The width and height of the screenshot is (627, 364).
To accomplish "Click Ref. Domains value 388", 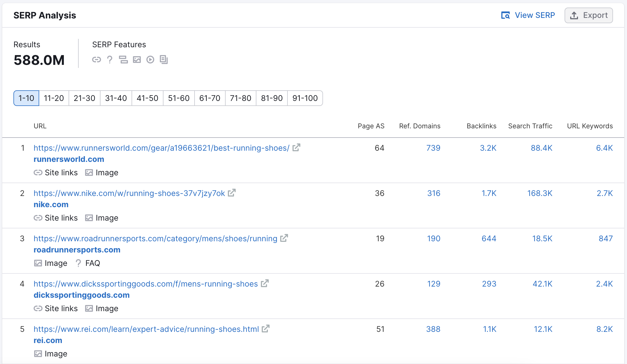I will (x=433, y=329).
